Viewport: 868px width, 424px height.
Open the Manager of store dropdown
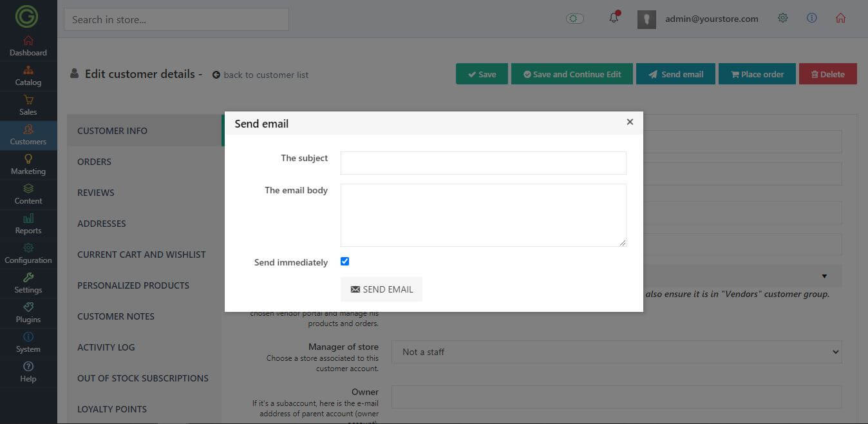click(617, 352)
